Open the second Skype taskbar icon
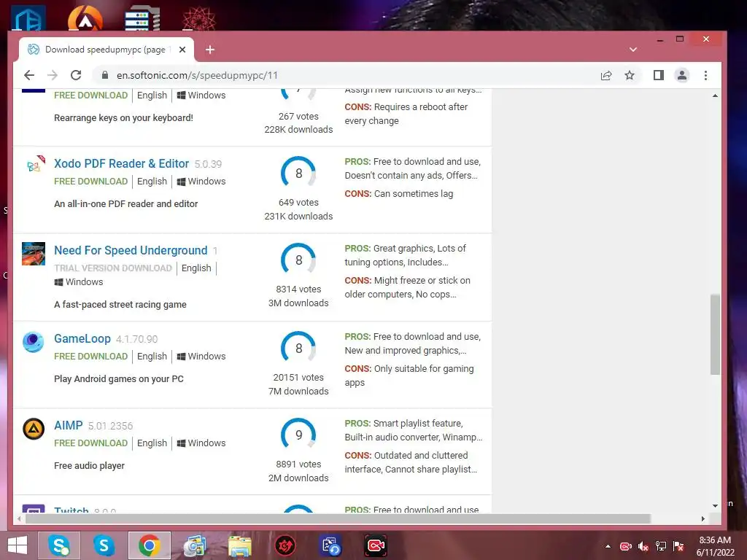The width and height of the screenshot is (747, 560). tap(104, 545)
